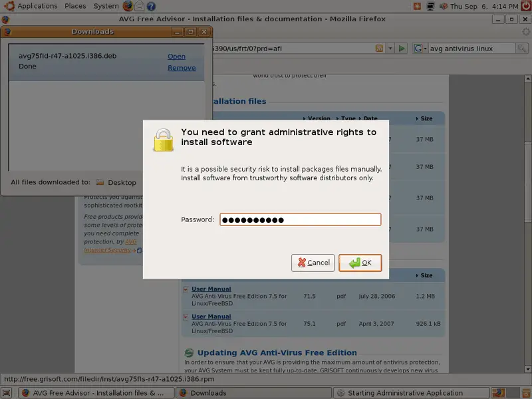Click the Desktop download location label
This screenshot has width=532, height=399.
coord(122,182)
